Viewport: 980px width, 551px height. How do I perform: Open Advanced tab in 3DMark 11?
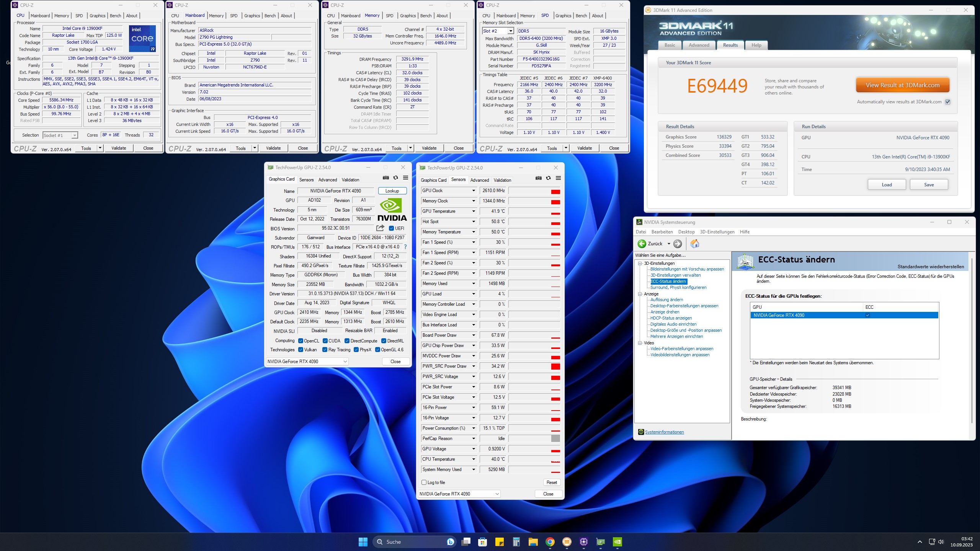coord(699,45)
